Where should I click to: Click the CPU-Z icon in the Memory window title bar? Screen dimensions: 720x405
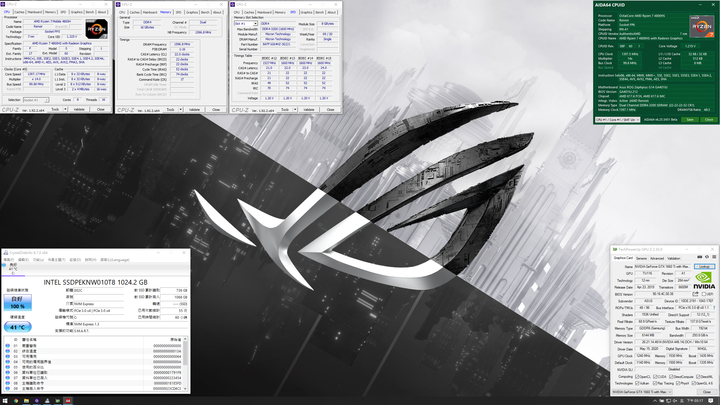(118, 5)
